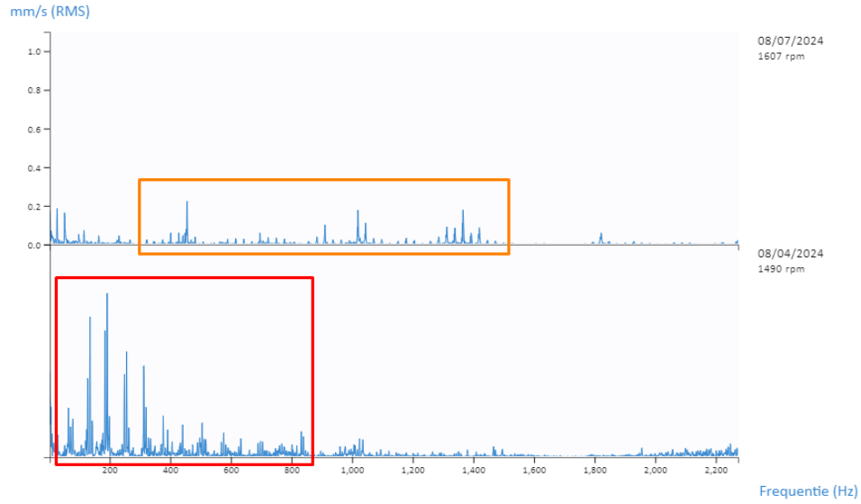The image size is (861, 504).
Task: Click the 600 Hz x-axis tick label
Action: pos(231,470)
